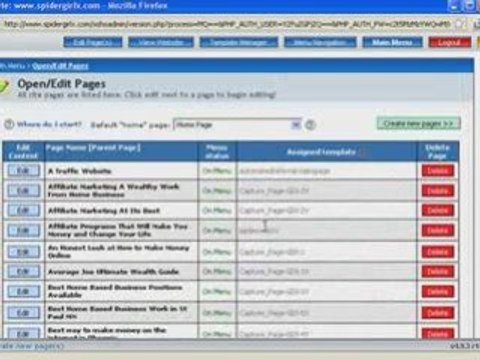Click the View Website button

coord(161,42)
